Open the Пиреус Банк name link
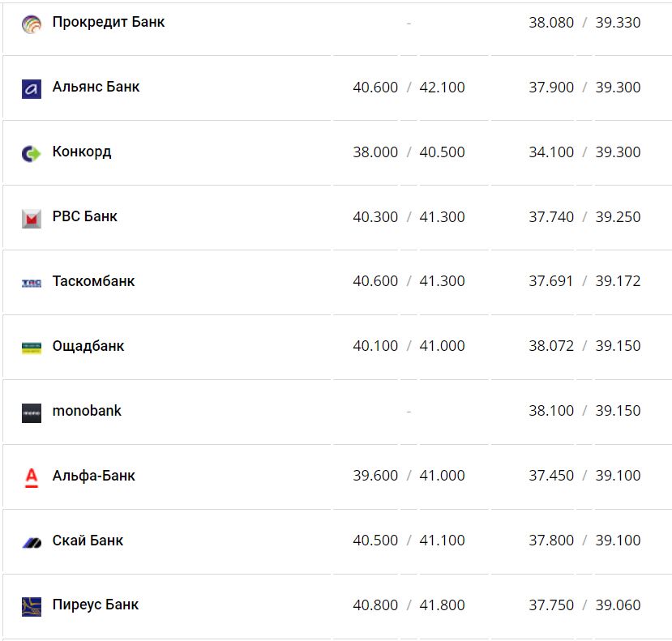 (96, 605)
